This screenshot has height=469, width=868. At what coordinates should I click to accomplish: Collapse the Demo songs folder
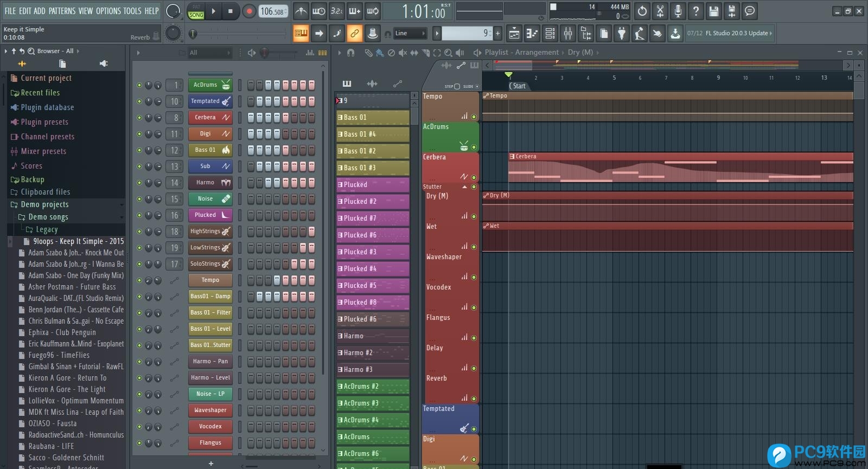point(48,217)
